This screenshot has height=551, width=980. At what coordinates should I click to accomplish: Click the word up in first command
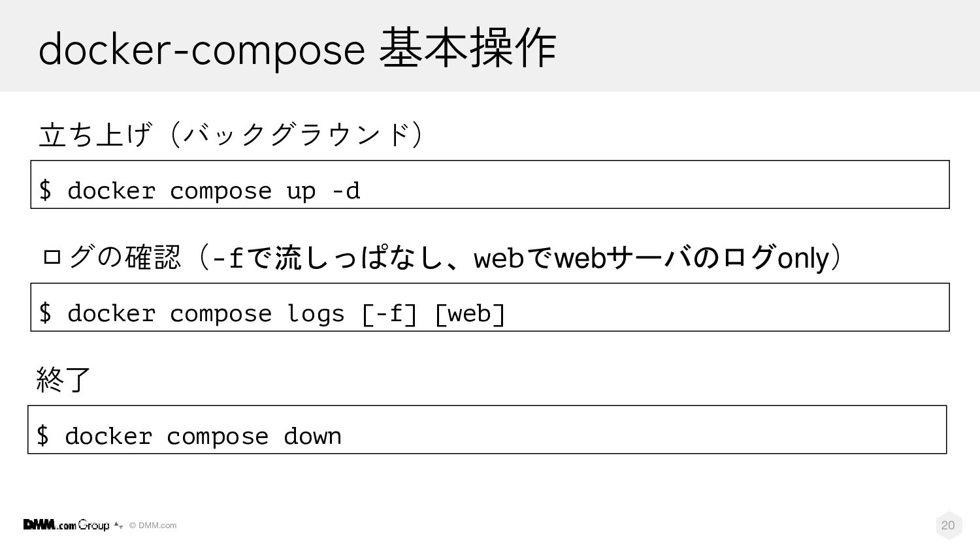coord(301,192)
